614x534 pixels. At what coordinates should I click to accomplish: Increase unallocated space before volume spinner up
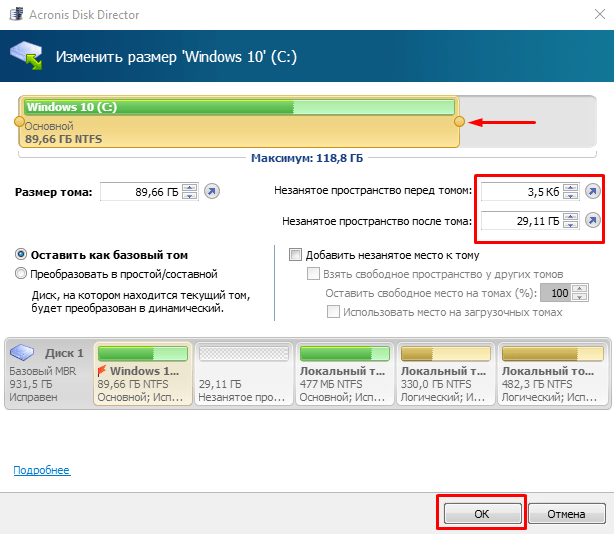(571, 188)
